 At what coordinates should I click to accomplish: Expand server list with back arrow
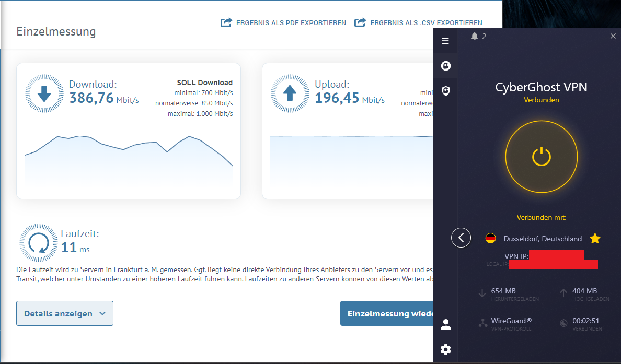(461, 238)
